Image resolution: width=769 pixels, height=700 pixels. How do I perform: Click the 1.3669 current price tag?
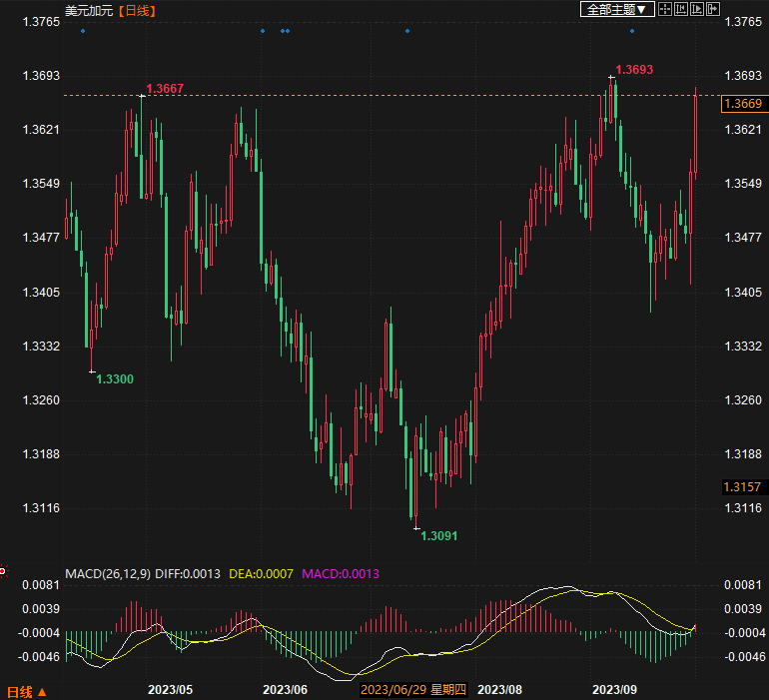pyautogui.click(x=742, y=104)
